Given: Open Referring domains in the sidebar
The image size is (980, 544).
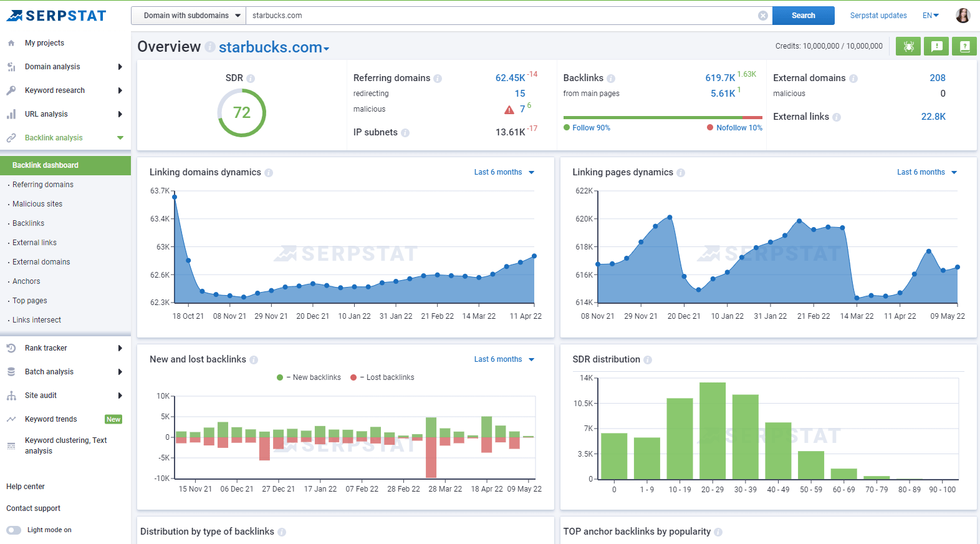Looking at the screenshot, I should (43, 185).
